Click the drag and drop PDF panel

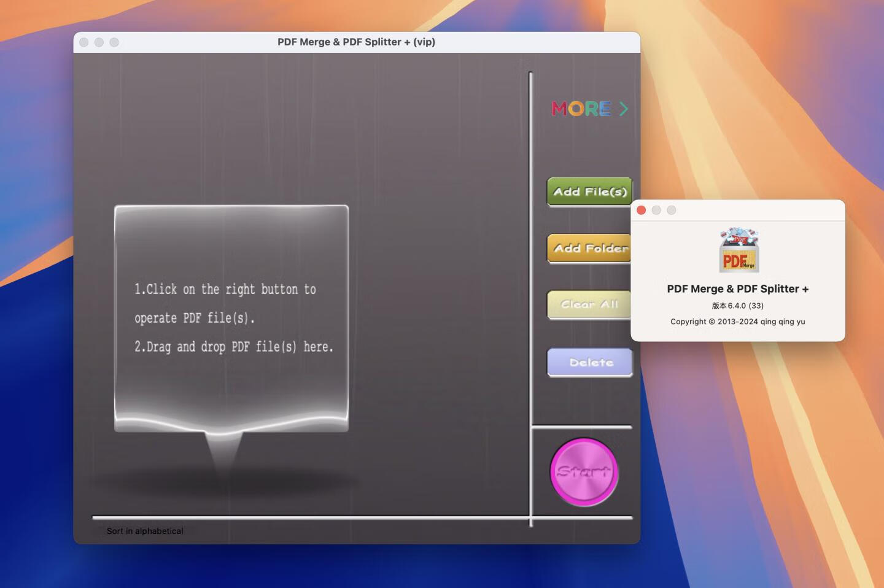click(231, 318)
